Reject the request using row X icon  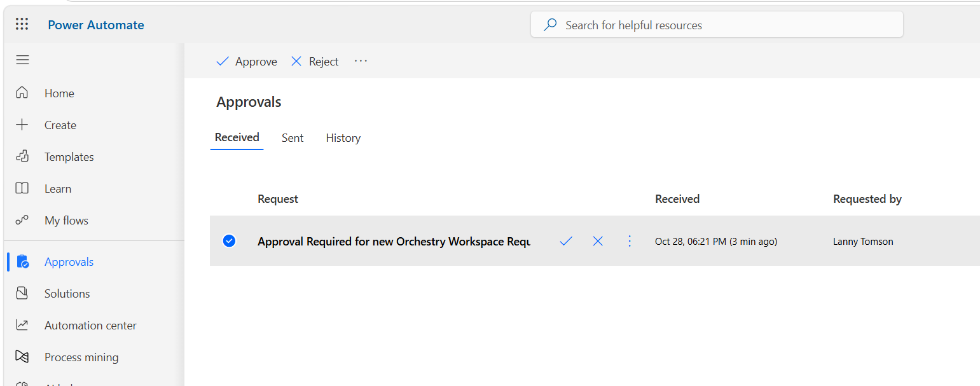click(598, 241)
